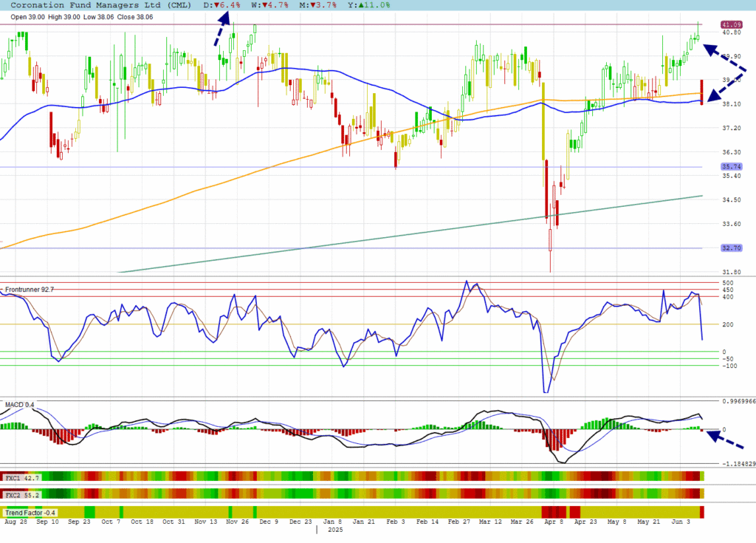Click the yearly change "Y:11.0%" value
Screen dimensions: 756x543
(369, 5)
